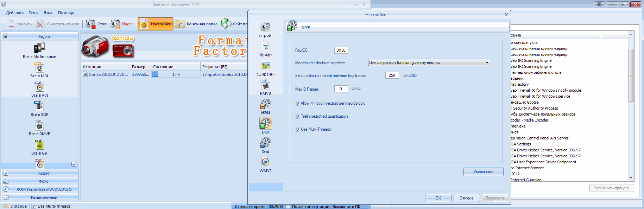Close the Настройки dialog
This screenshot has width=644, height=209.
point(506,15)
